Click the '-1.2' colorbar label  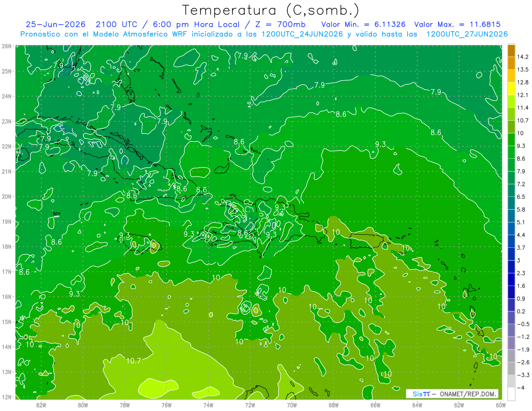[523, 337]
